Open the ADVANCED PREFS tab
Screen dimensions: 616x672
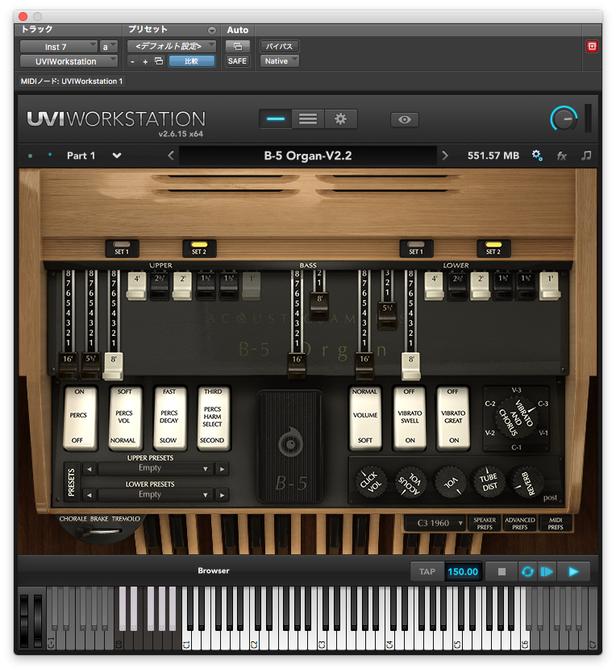(520, 523)
